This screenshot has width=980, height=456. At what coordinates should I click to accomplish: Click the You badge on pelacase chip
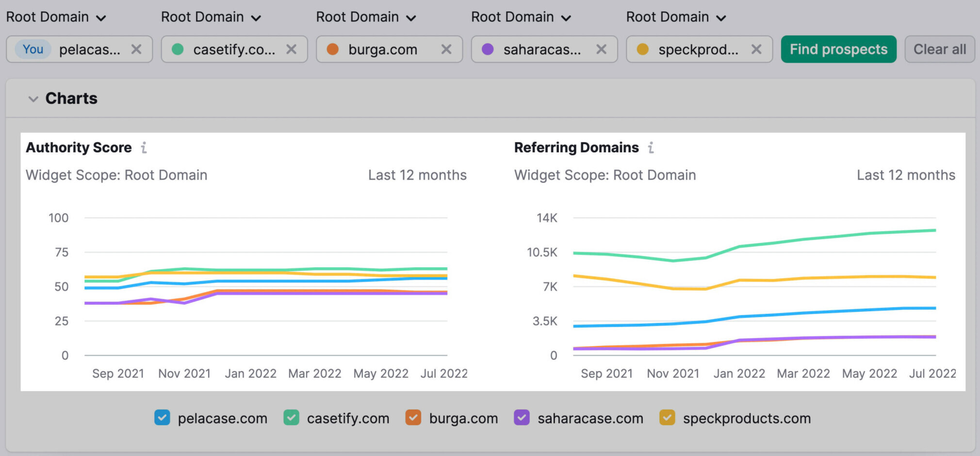click(x=33, y=49)
